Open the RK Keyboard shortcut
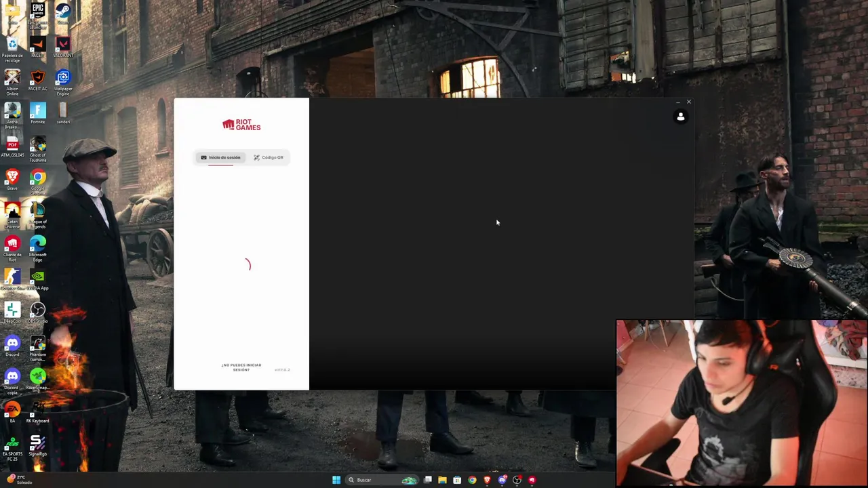Screen dimensions: 868x488 38,412
